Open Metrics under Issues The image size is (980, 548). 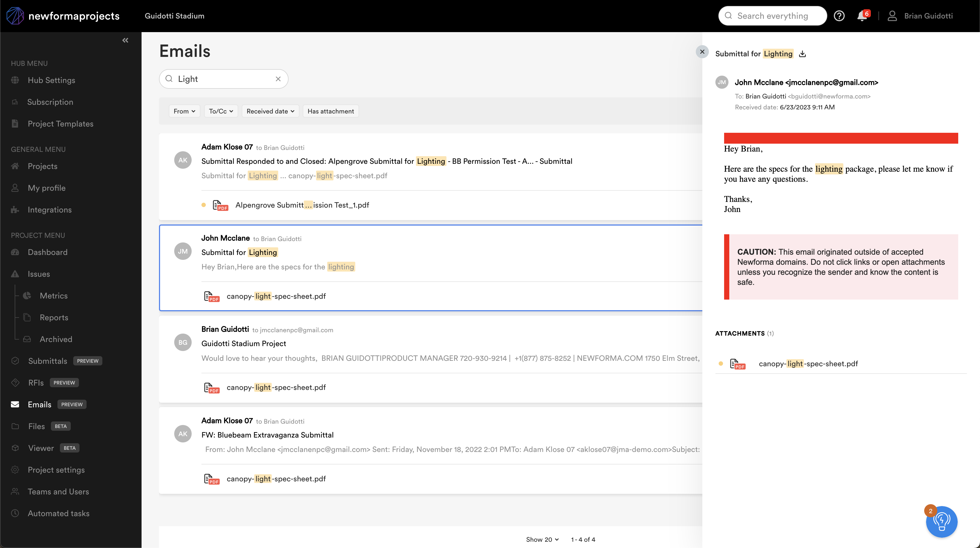(54, 296)
